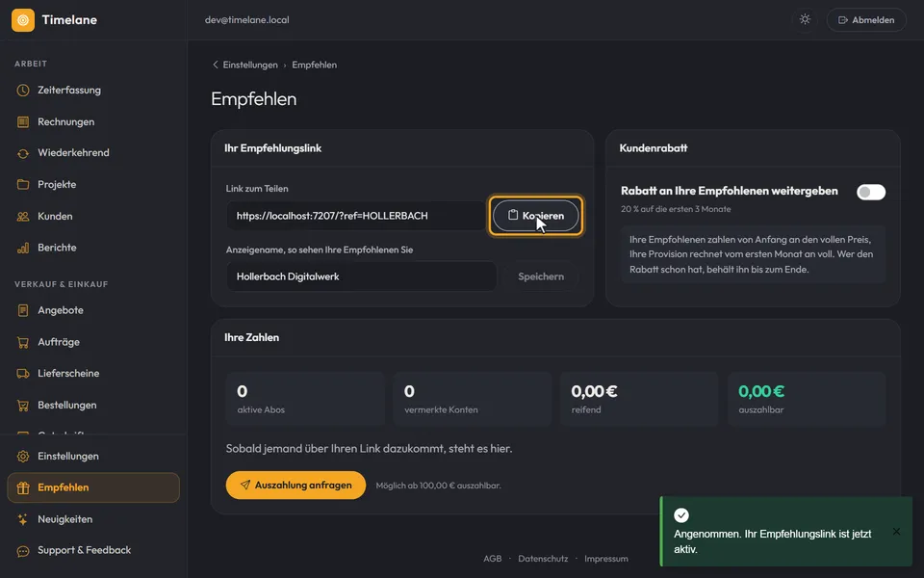Open the Berichte menu item
Screen dimensions: 924x578
point(93,248)
